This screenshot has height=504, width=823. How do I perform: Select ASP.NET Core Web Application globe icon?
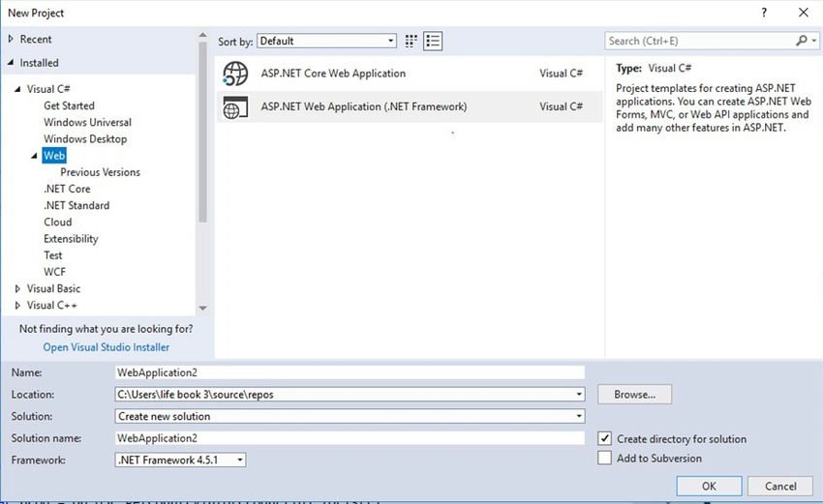(x=235, y=74)
